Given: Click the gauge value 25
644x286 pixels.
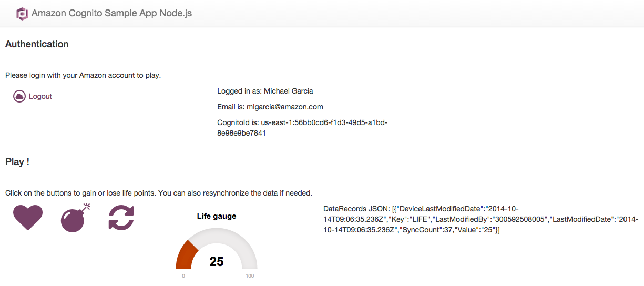Looking at the screenshot, I should [217, 261].
